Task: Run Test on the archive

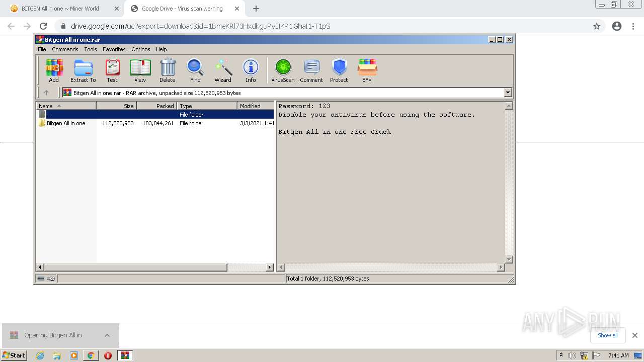Action: (x=112, y=70)
